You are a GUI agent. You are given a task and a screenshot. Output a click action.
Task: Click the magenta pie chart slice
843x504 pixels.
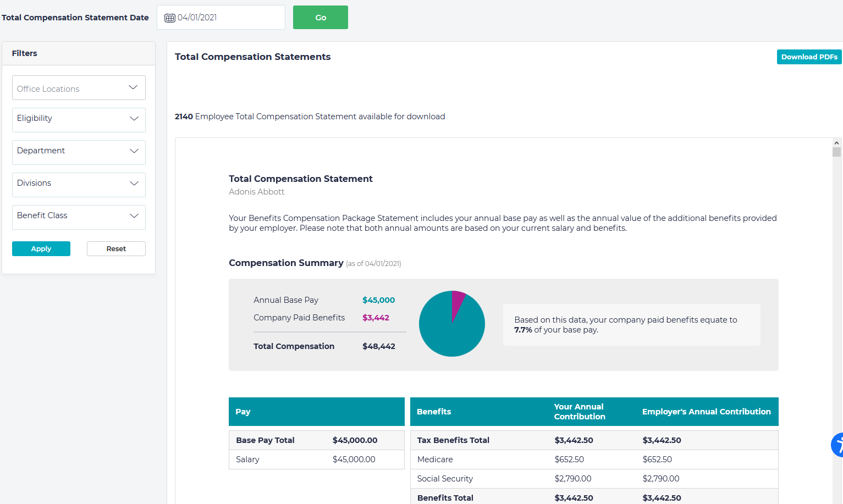click(x=457, y=302)
